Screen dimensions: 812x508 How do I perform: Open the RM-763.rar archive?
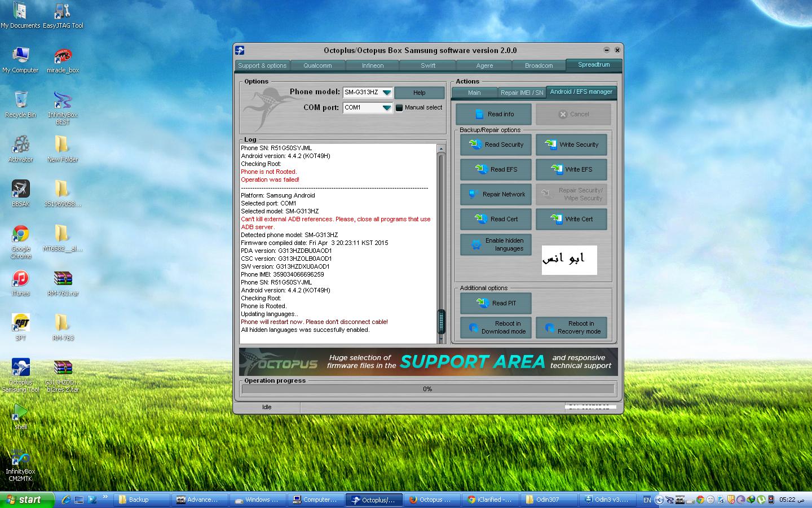pyautogui.click(x=63, y=283)
